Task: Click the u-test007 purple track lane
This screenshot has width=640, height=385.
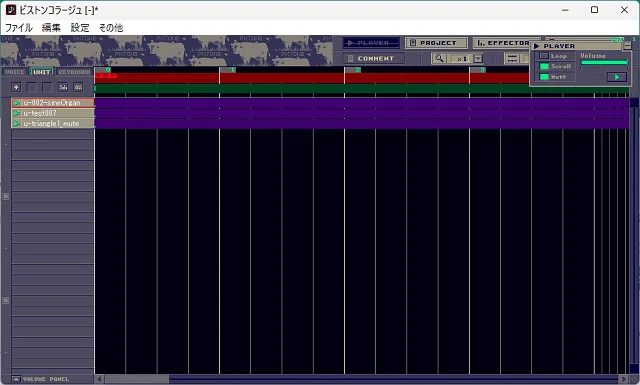Action: point(362,113)
